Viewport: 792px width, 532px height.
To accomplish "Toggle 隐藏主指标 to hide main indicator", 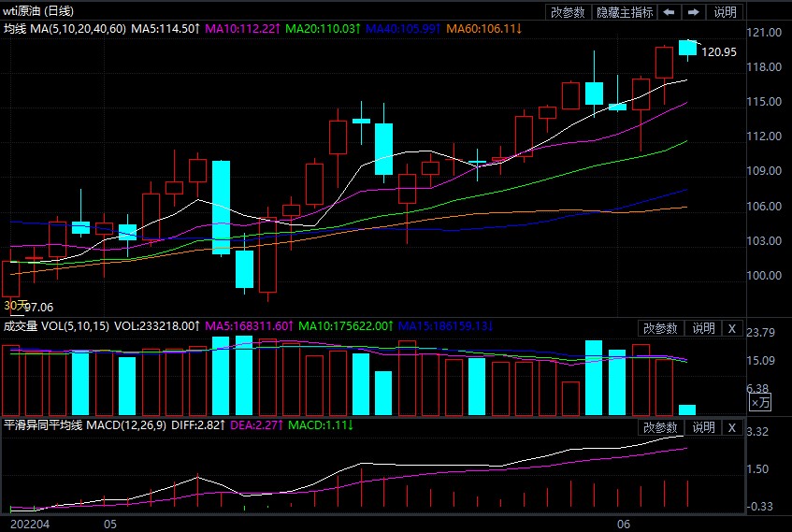I will [x=624, y=12].
